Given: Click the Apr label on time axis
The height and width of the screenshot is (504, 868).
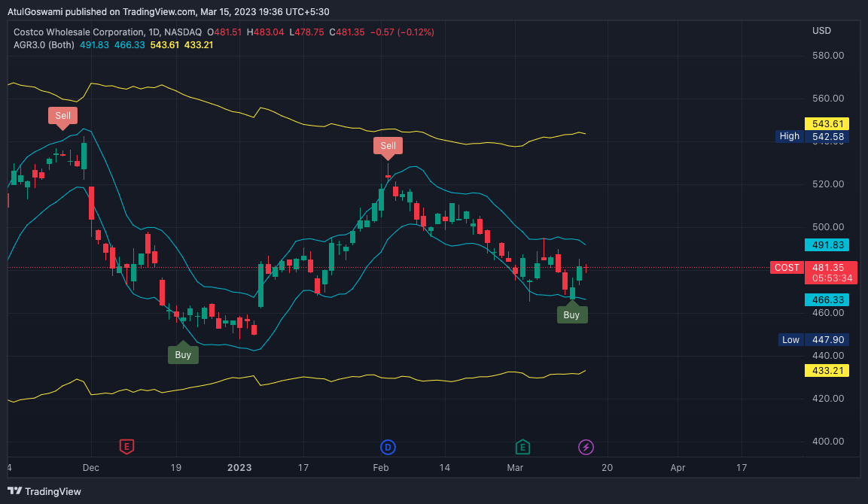Looking at the screenshot, I should (x=678, y=467).
